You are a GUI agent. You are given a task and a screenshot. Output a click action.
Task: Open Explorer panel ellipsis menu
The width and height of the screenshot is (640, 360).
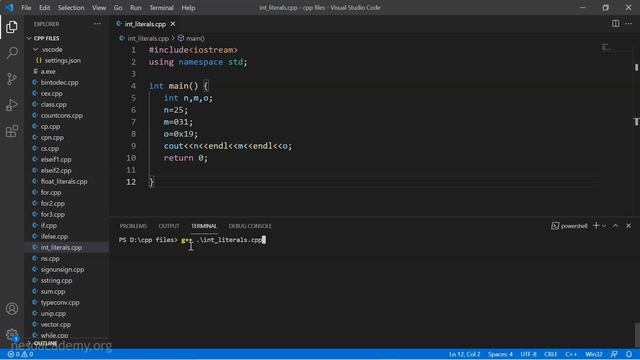click(x=97, y=24)
